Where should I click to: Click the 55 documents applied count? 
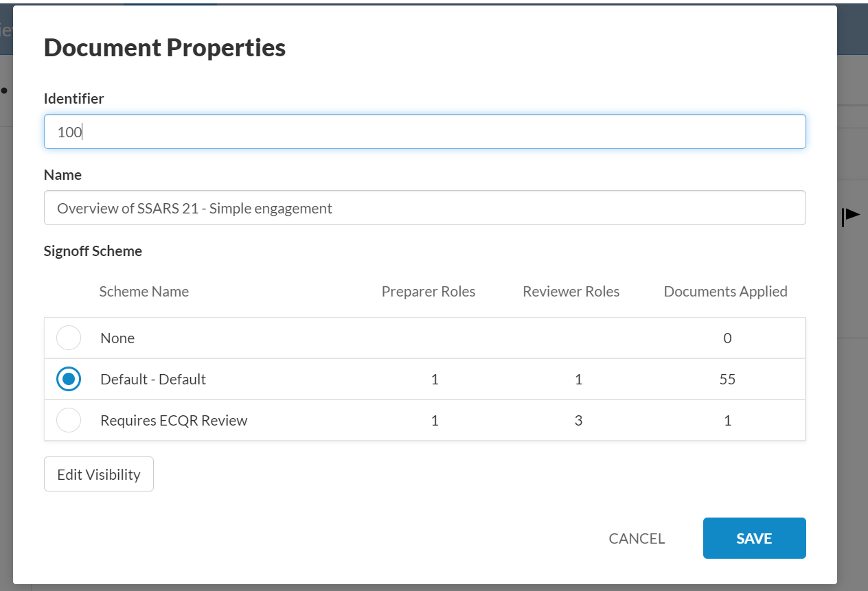coord(727,378)
